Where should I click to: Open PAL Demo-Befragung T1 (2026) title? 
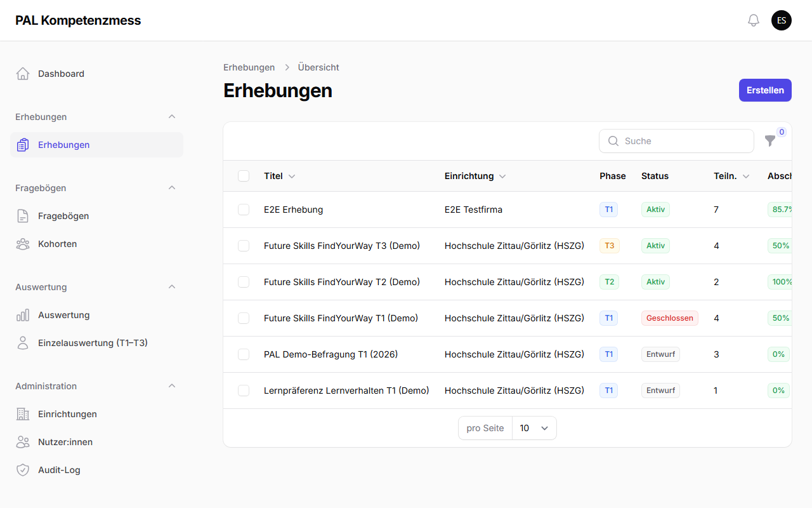(x=331, y=354)
